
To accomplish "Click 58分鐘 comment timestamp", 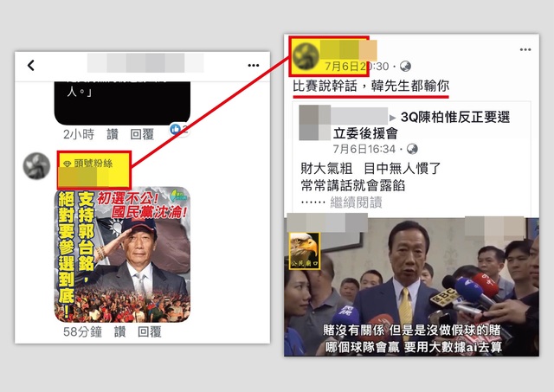I will (x=83, y=332).
